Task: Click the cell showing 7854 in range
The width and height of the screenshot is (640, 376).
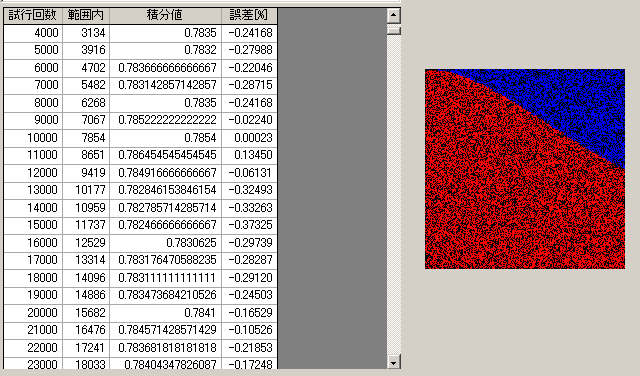Action: pos(86,138)
